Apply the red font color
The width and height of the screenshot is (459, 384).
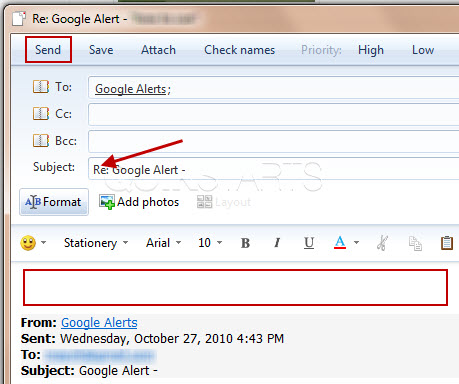tap(340, 242)
